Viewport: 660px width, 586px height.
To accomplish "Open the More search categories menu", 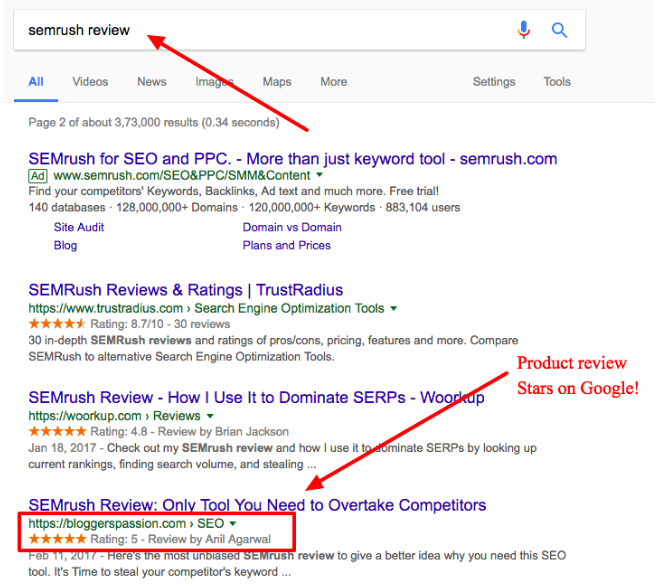I will (x=334, y=82).
